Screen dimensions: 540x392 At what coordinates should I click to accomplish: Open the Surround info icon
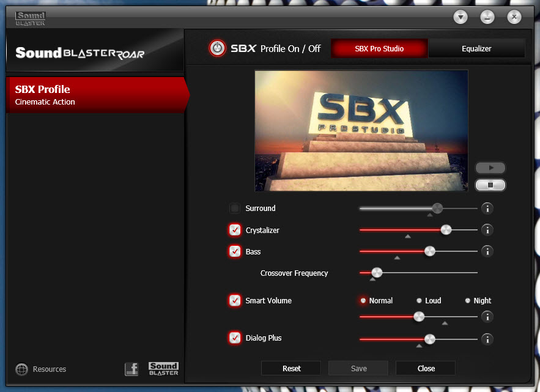click(x=487, y=209)
